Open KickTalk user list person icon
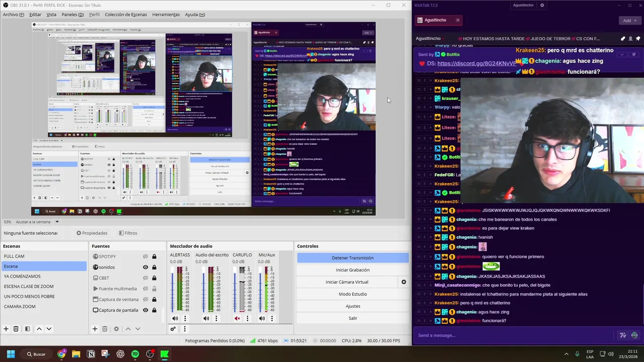644x362 pixels. pos(630,38)
